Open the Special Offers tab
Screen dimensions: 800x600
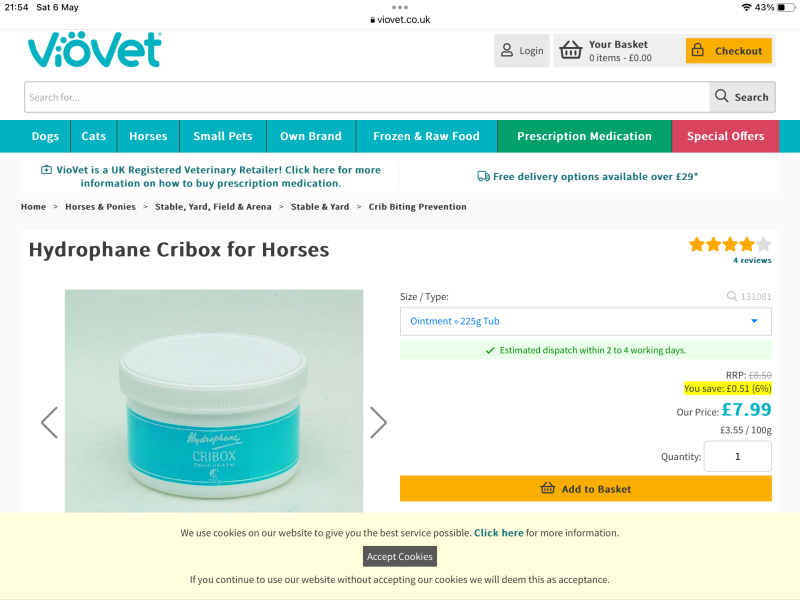725,136
